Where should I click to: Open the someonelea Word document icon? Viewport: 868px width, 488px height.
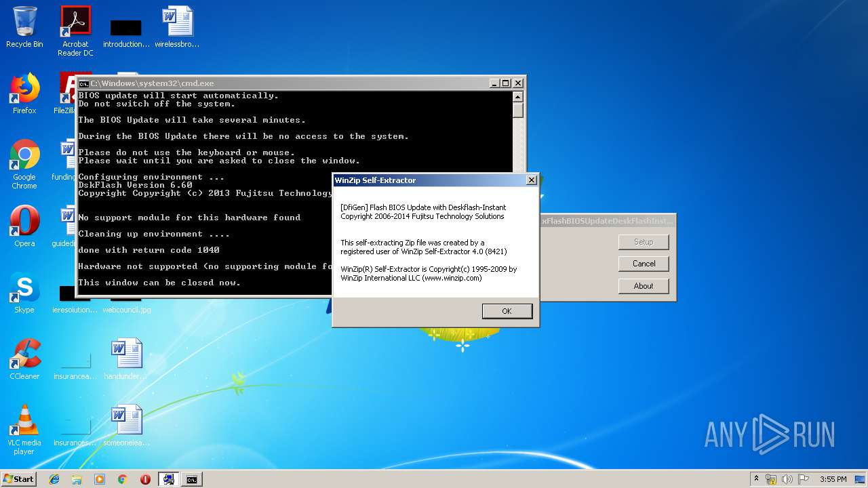click(x=126, y=426)
